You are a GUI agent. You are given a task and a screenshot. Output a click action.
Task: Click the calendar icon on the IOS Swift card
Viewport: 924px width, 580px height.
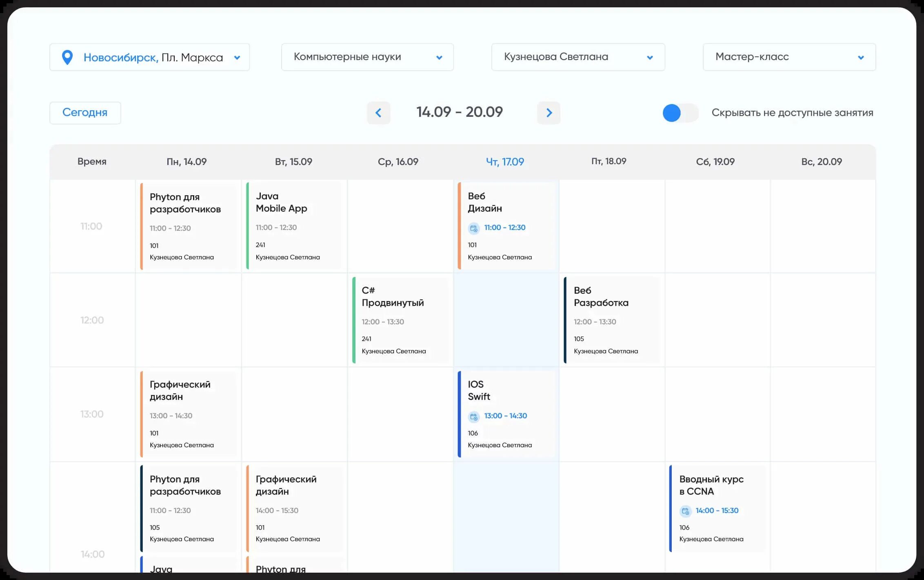pyautogui.click(x=473, y=417)
